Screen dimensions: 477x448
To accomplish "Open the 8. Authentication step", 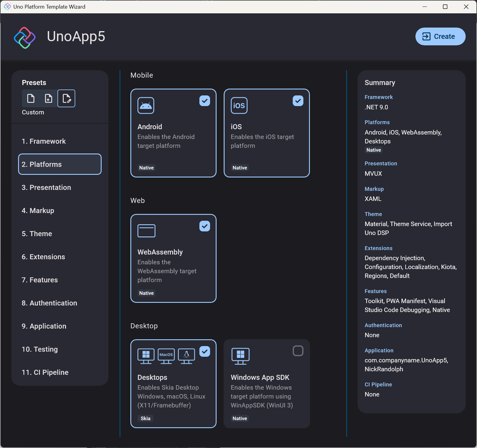I will point(60,303).
